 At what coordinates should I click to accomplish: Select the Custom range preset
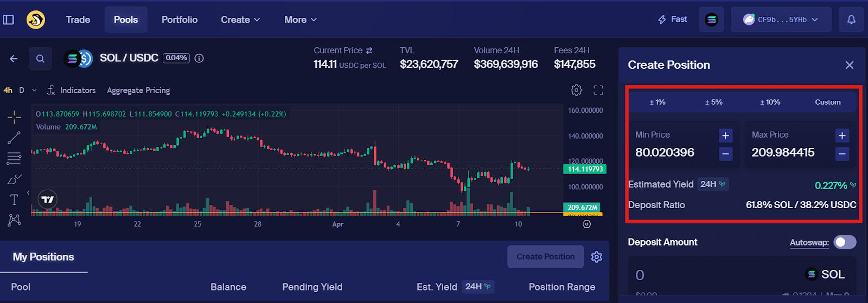828,102
